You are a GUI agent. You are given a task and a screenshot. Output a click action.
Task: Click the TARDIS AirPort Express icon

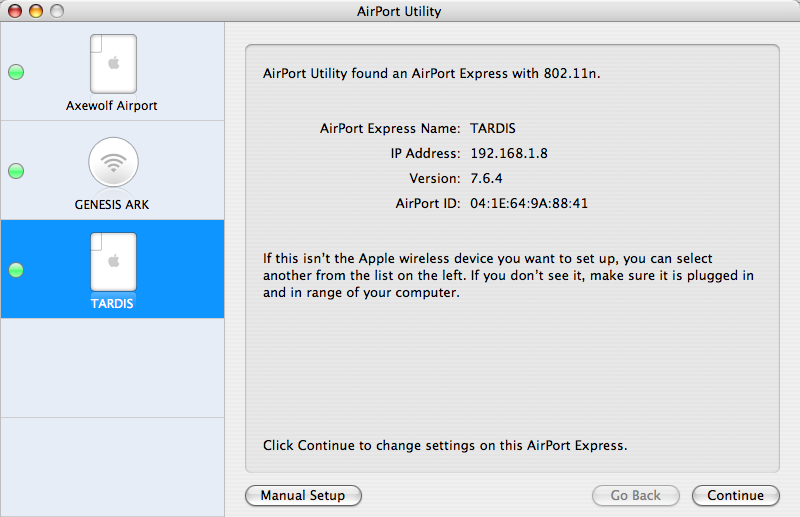(x=113, y=262)
